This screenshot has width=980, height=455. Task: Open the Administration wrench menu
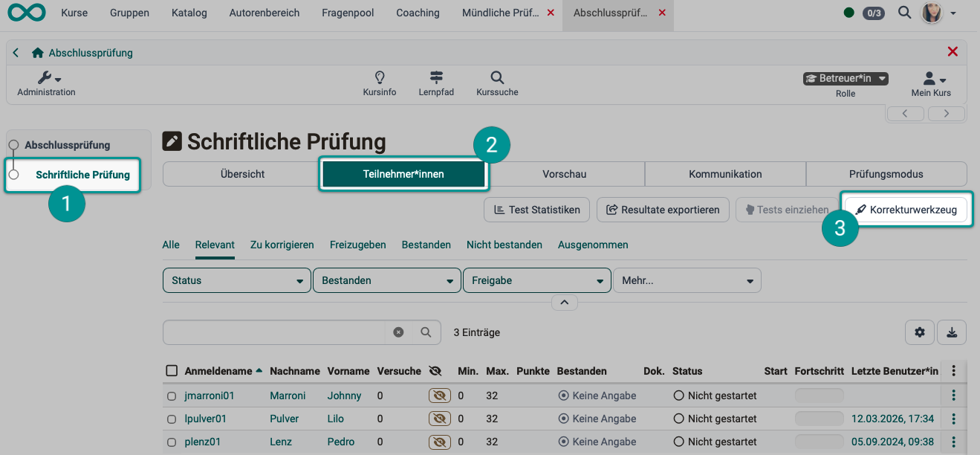coord(47,83)
